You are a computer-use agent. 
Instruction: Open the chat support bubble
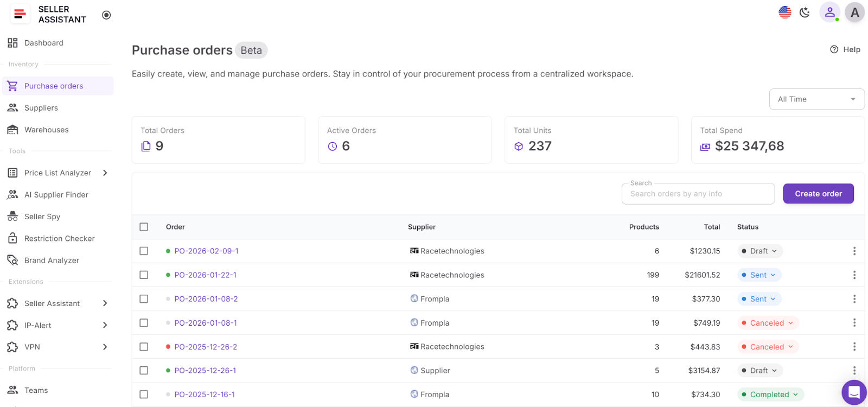854,392
